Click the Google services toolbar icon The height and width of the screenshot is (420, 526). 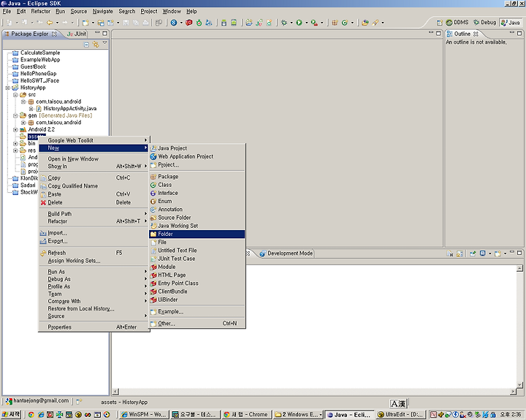(174, 23)
